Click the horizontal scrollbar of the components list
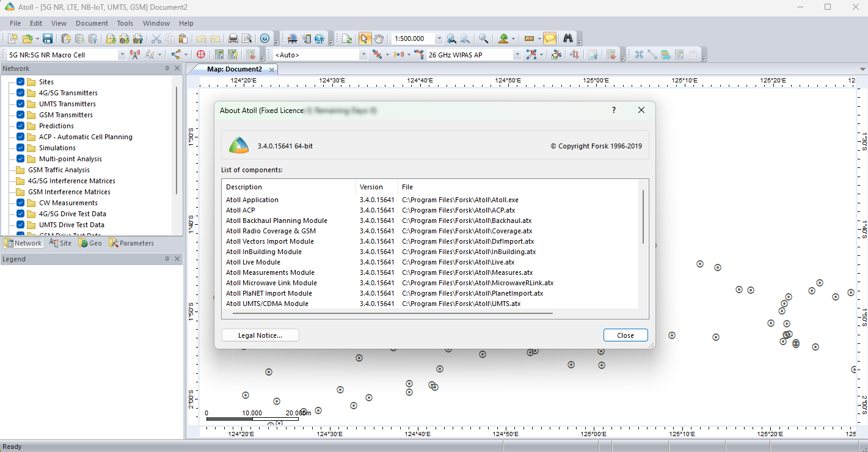Image resolution: width=868 pixels, height=452 pixels. (x=392, y=313)
